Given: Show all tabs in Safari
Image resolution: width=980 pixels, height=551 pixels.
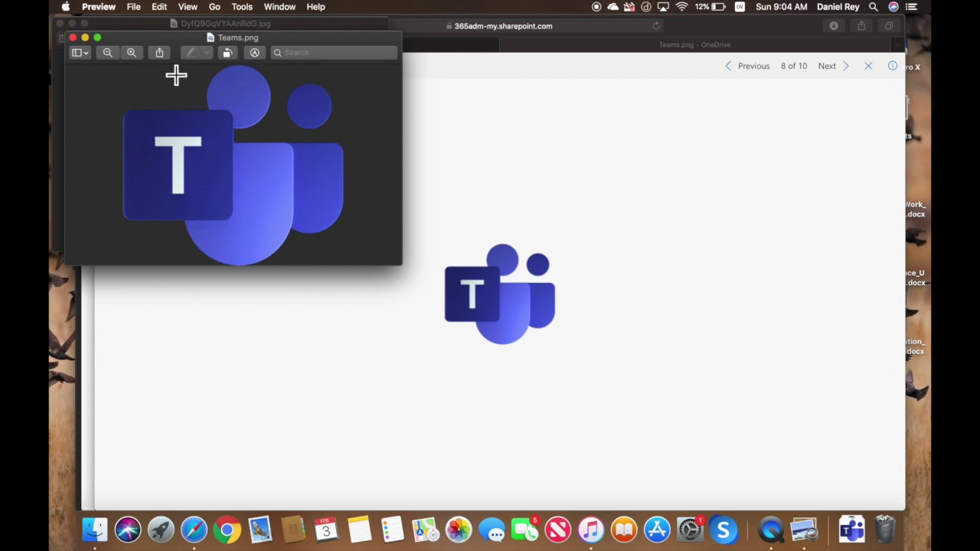Looking at the screenshot, I should [x=889, y=26].
